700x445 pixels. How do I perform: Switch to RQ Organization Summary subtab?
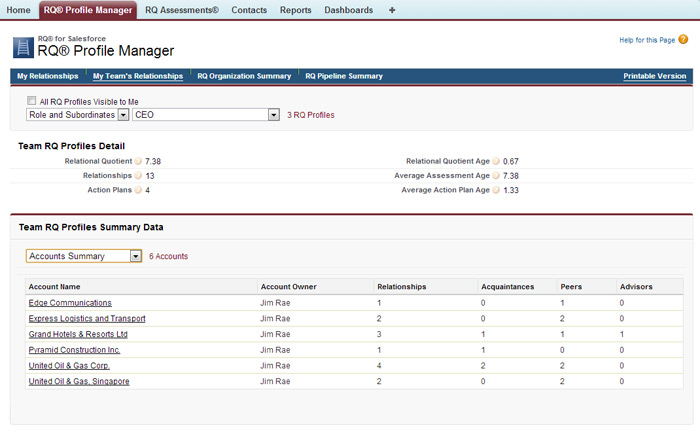244,76
